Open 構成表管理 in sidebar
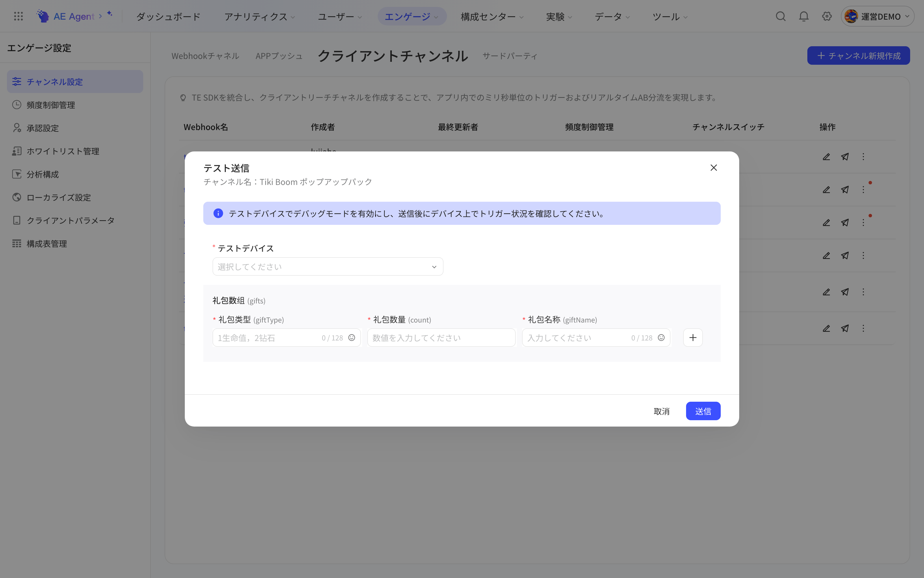This screenshot has width=924, height=578. 75,244
